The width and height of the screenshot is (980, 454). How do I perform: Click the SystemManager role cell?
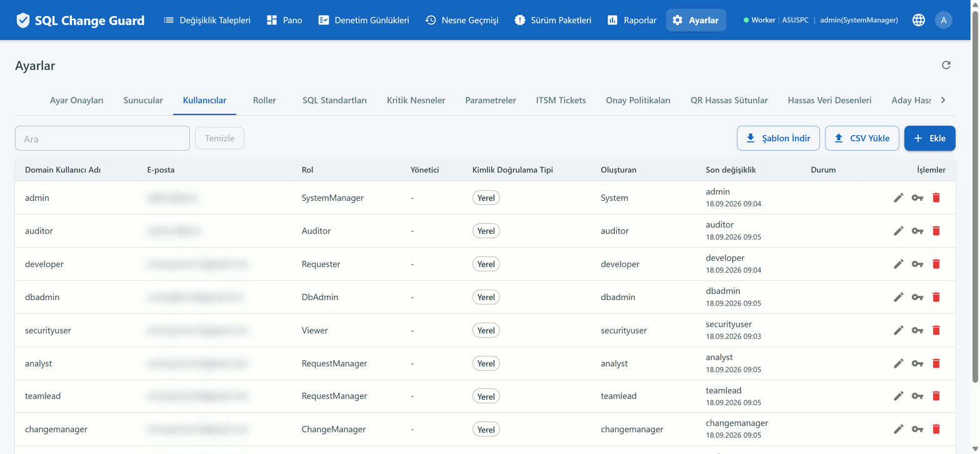(x=332, y=198)
